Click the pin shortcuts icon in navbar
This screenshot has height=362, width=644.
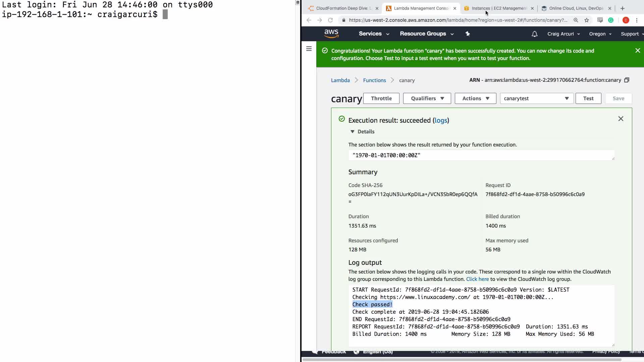(468, 34)
